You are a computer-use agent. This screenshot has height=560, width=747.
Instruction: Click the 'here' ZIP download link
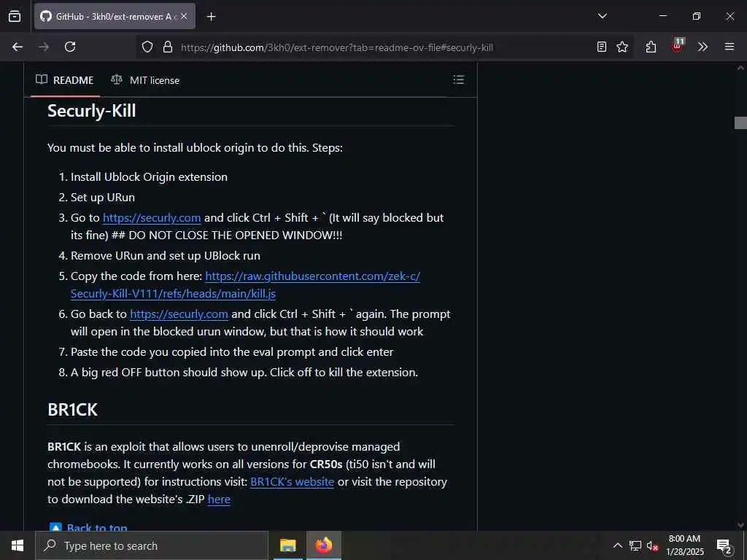pyautogui.click(x=219, y=499)
